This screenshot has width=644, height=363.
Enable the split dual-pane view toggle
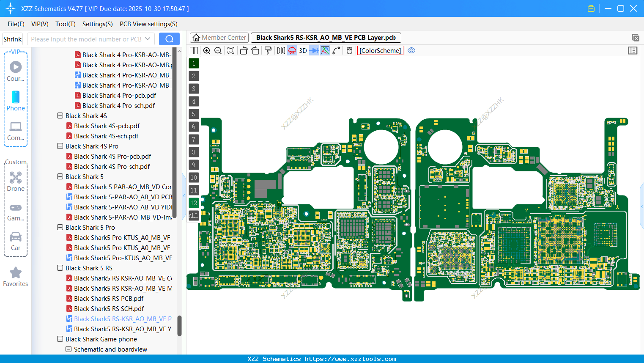194,50
